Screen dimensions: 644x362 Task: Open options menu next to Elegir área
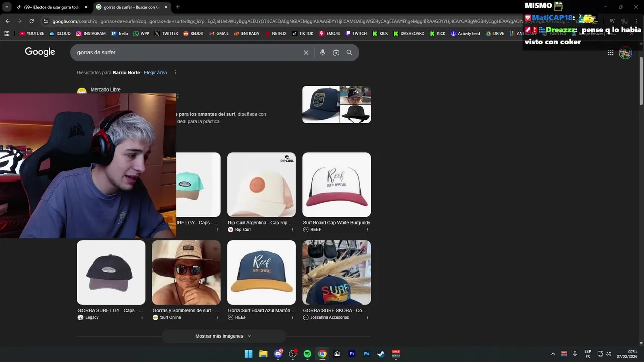175,73
